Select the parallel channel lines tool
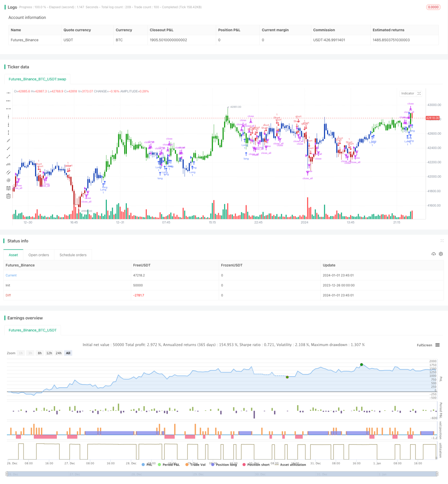448x484 pixels. click(x=9, y=172)
